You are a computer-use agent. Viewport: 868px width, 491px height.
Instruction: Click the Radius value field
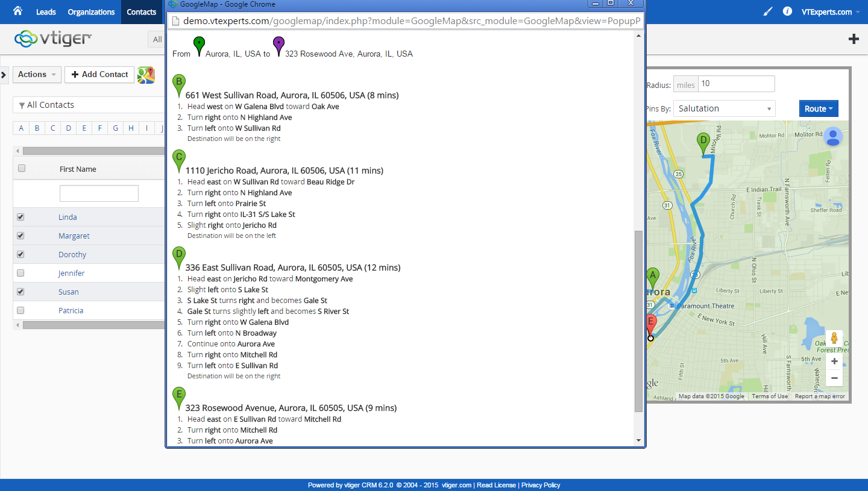pos(737,84)
